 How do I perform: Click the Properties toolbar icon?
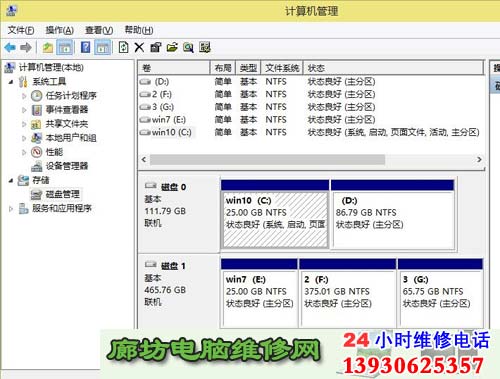pos(156,48)
